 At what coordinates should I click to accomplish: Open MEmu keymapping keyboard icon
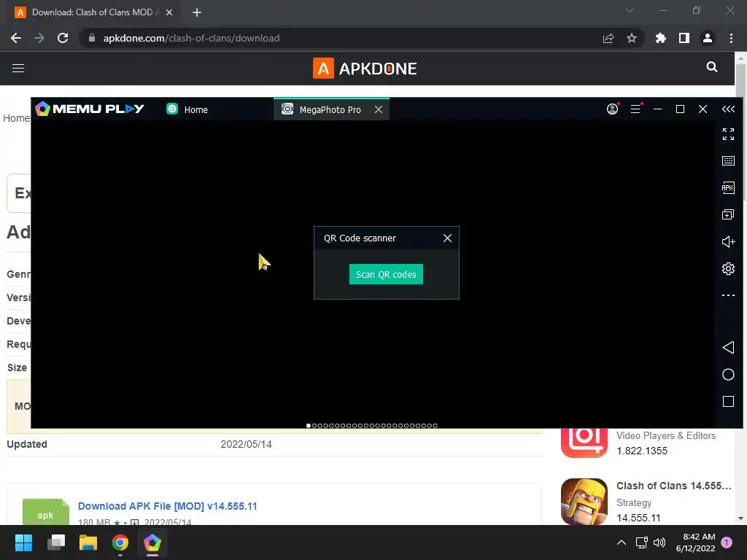[x=728, y=161]
